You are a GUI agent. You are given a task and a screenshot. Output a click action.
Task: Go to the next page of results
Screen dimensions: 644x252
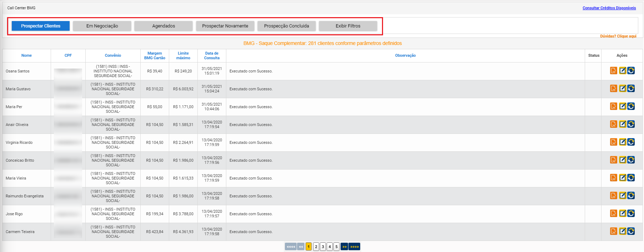(344, 247)
